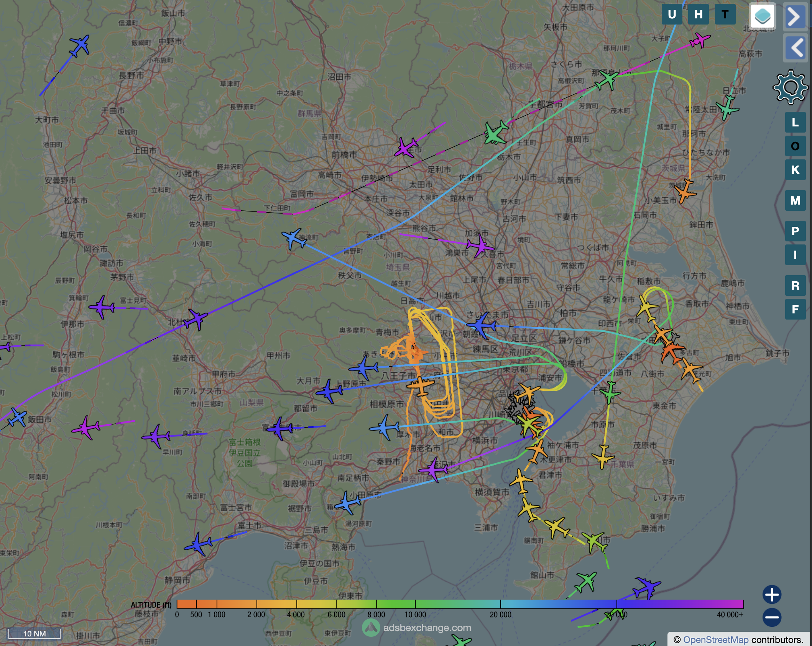Zoom out with the minus button

(772, 617)
